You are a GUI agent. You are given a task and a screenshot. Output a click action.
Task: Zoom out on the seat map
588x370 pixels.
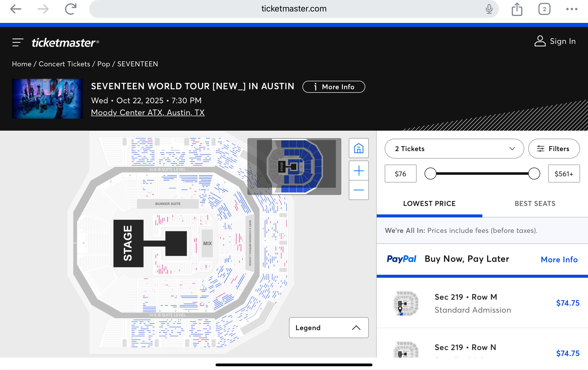point(359,190)
